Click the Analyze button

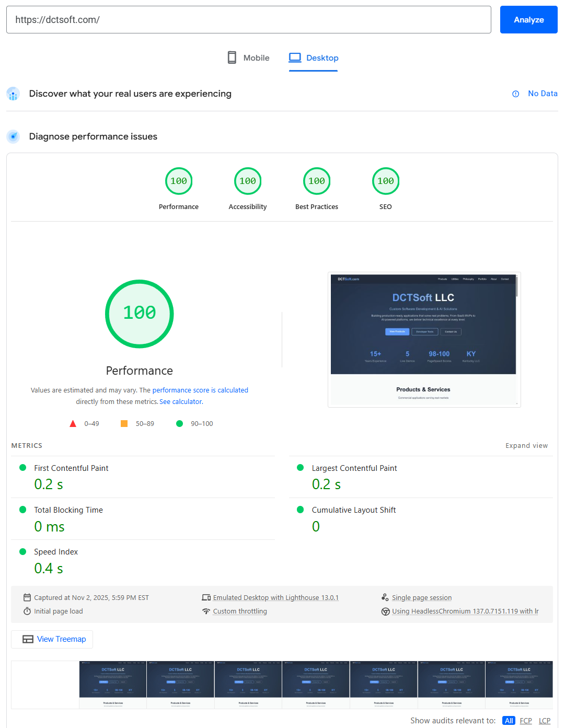pyautogui.click(x=528, y=19)
